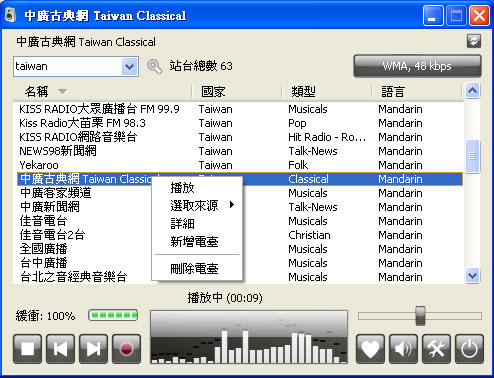
Task: Click the refresh icon at top right
Action: coord(474,41)
